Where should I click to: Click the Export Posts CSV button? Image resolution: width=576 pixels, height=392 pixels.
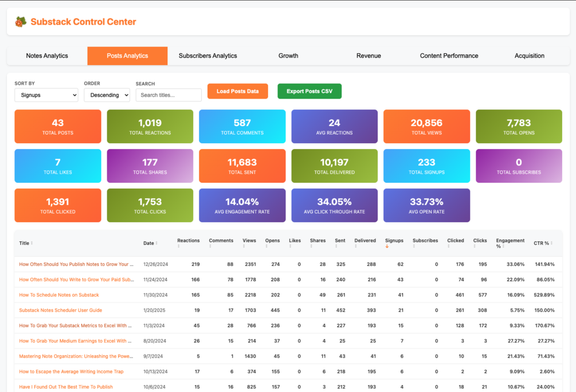pyautogui.click(x=309, y=91)
